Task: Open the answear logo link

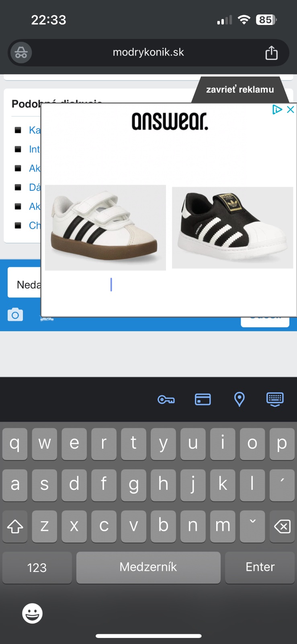Action: click(x=170, y=121)
